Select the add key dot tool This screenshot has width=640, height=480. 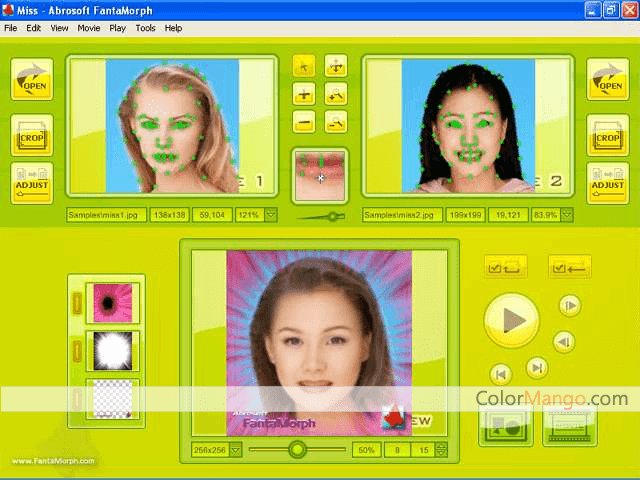point(305,95)
